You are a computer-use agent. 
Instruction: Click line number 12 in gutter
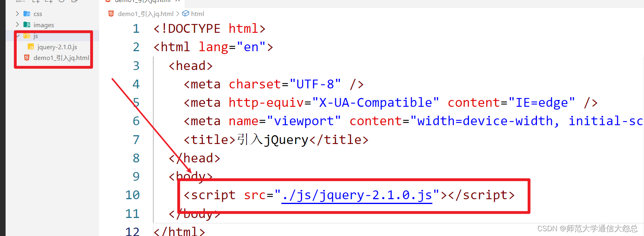point(133,231)
